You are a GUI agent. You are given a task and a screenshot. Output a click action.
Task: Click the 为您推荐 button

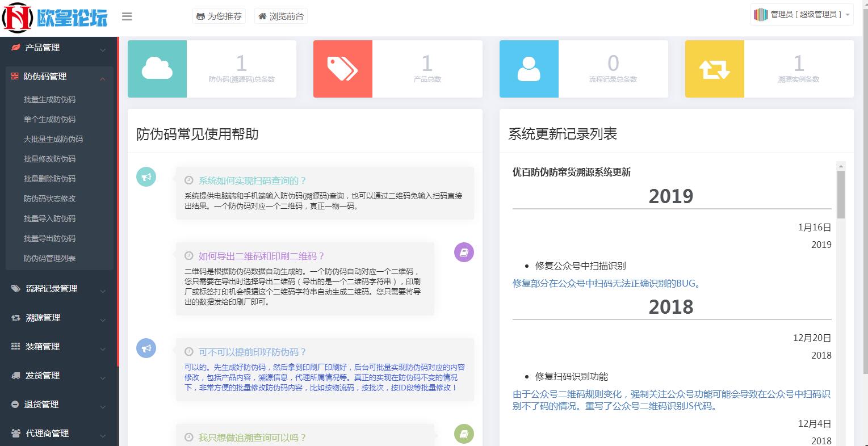click(x=219, y=16)
